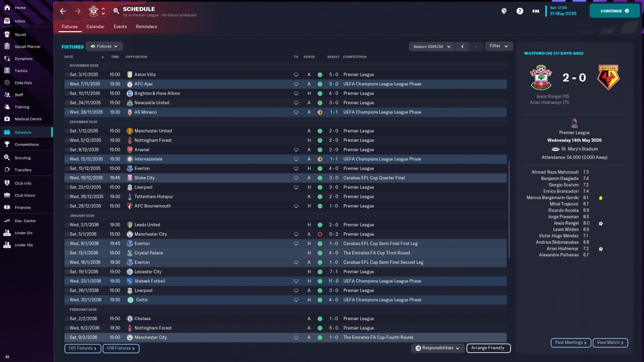Open the Scouting icon
The height and width of the screenshot is (362, 644).
[7, 158]
